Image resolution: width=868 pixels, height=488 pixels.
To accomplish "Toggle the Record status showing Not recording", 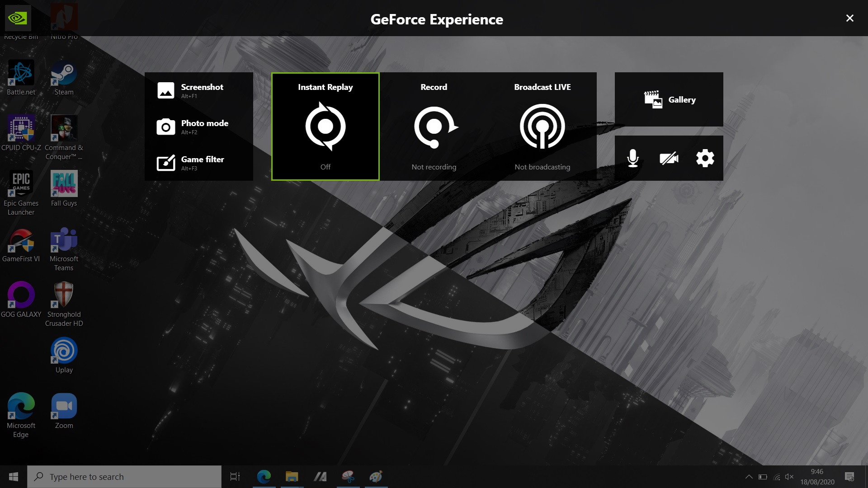I will click(434, 167).
